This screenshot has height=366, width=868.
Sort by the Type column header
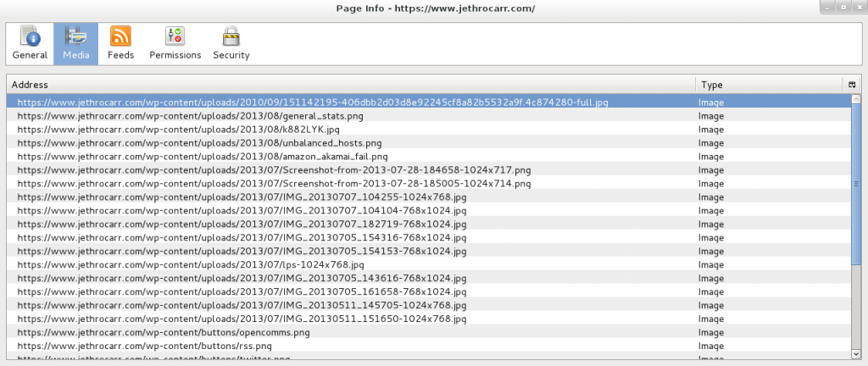pos(770,85)
